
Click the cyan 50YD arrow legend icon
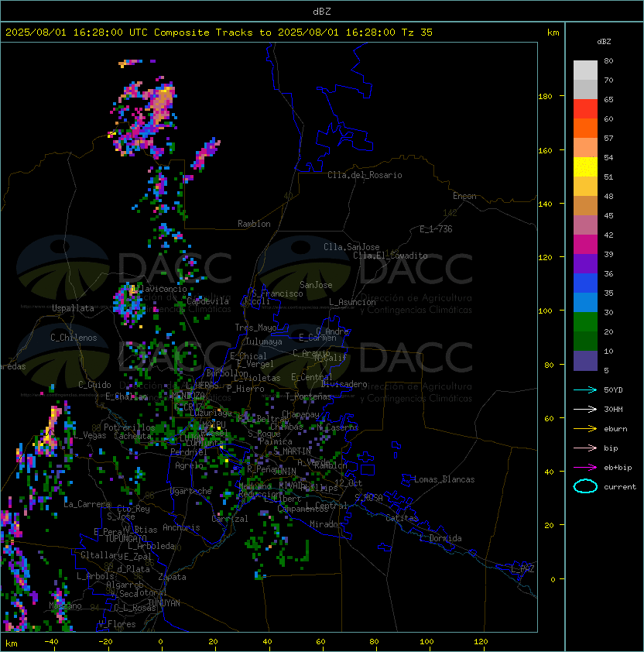tap(585, 390)
